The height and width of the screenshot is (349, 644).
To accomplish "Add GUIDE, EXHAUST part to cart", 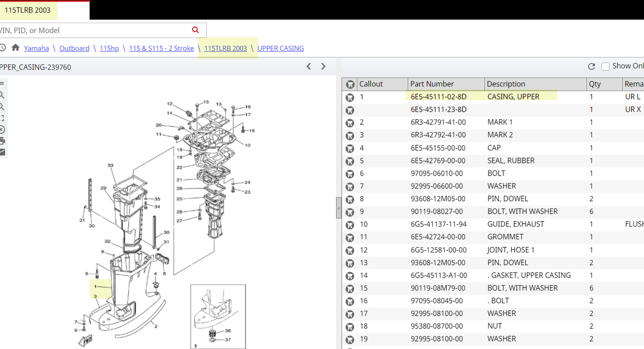I will (x=350, y=225).
